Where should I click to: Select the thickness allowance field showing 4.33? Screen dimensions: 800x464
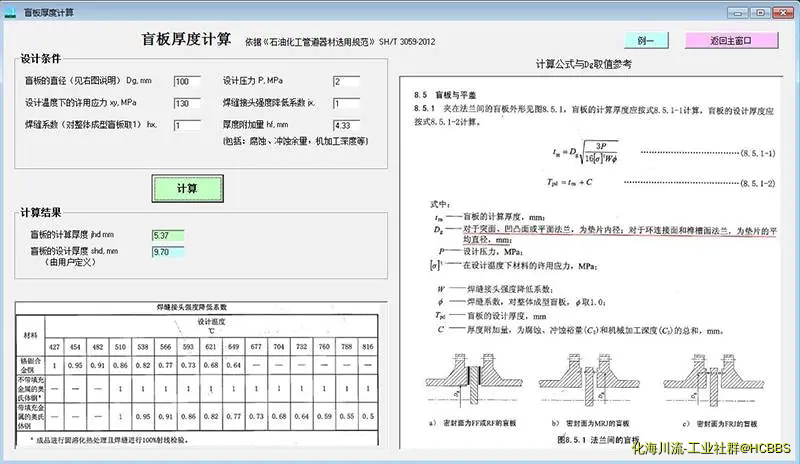pos(346,125)
